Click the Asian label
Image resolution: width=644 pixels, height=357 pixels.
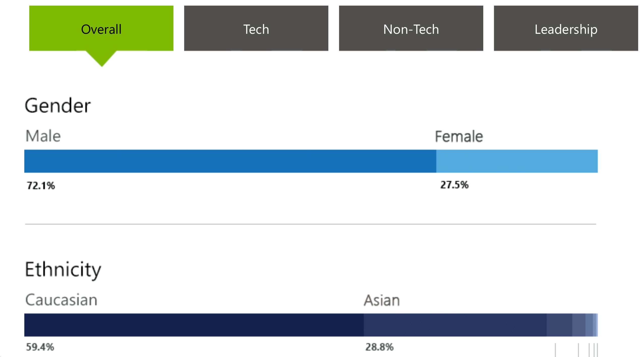click(x=382, y=301)
